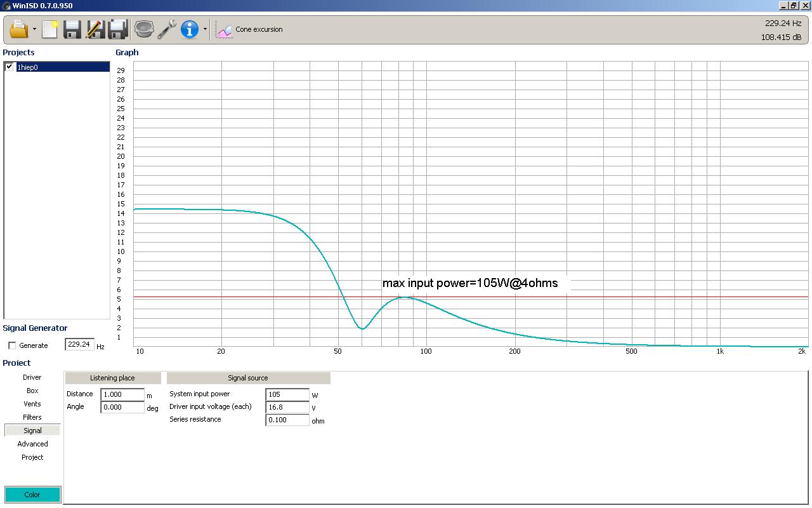Open the Vents tab
The width and height of the screenshot is (812, 508).
pyautogui.click(x=32, y=404)
